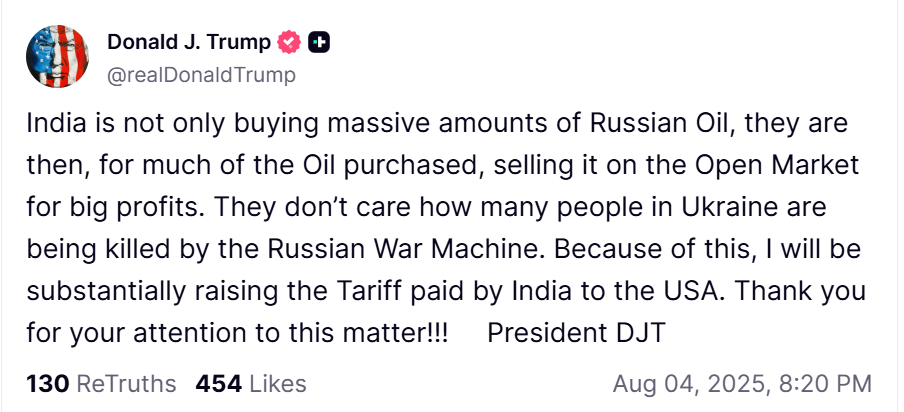The image size is (904, 412).
Task: Click the 130 count number
Action: click(x=46, y=384)
